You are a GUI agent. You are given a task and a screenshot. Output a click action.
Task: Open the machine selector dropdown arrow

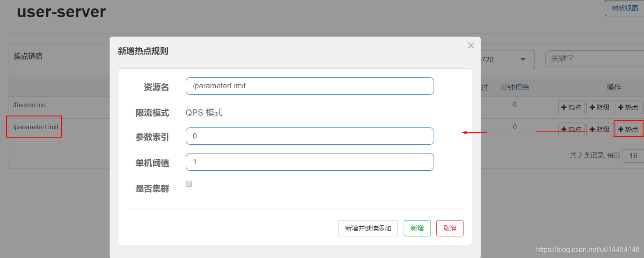[x=523, y=60]
